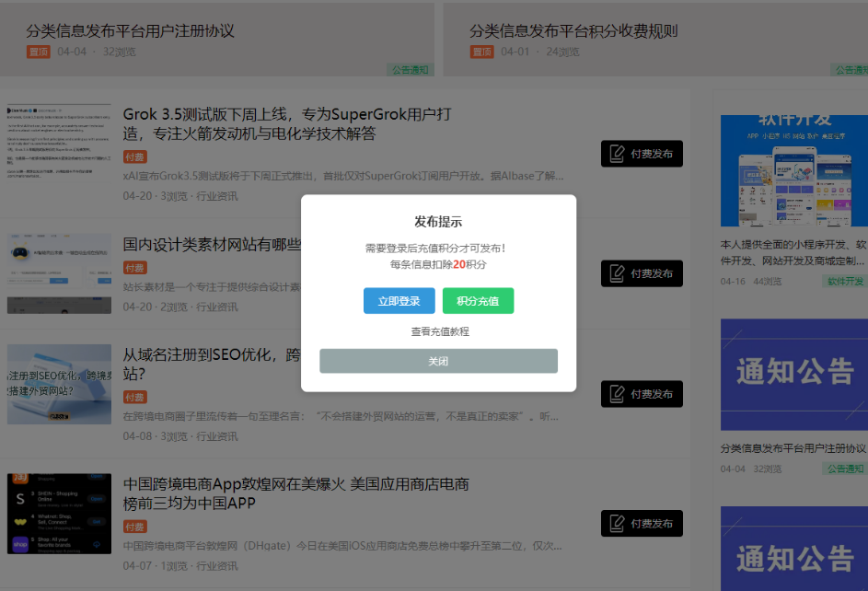Viewport: 868px width, 591px height.
Task: Click edit icon in Grok article's 付费发布 button
Action: pyautogui.click(x=618, y=154)
